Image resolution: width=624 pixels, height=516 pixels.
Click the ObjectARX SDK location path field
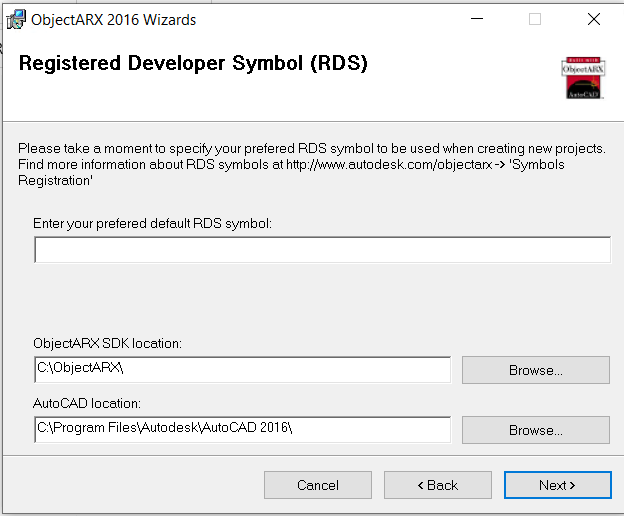click(x=242, y=370)
